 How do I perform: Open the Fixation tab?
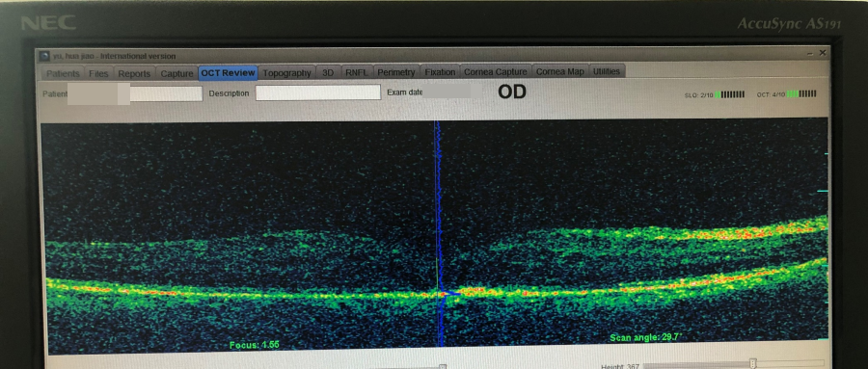tap(440, 72)
